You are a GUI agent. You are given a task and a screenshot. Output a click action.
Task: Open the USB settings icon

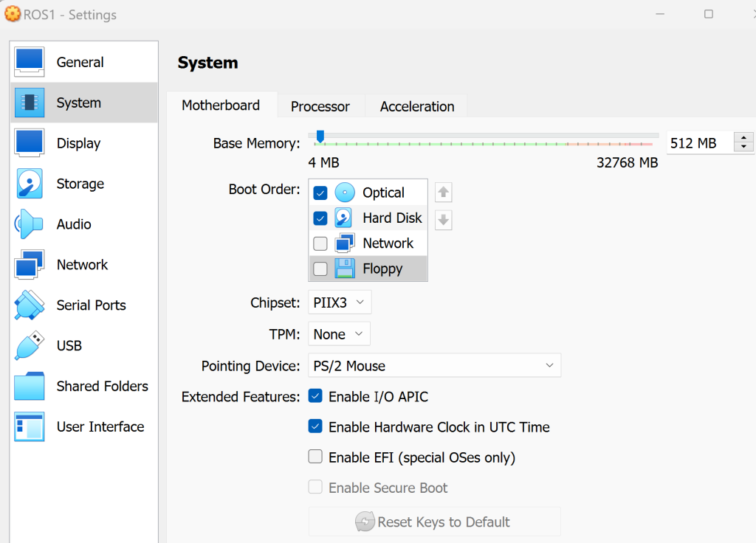point(30,345)
